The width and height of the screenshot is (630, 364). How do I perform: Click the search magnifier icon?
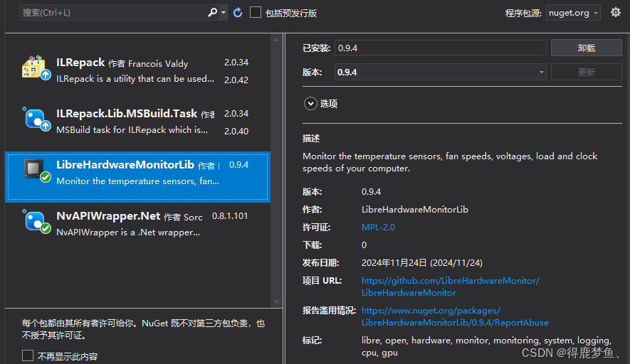pos(212,12)
